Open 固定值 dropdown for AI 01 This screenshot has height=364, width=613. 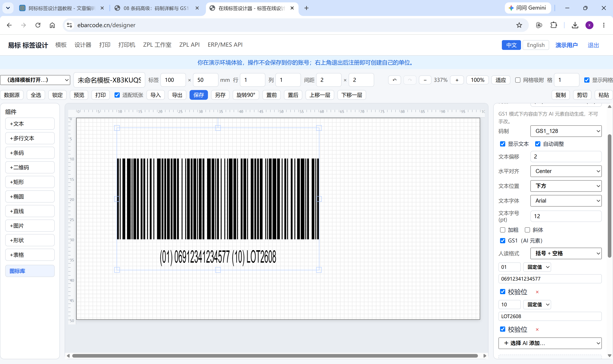(x=537, y=267)
